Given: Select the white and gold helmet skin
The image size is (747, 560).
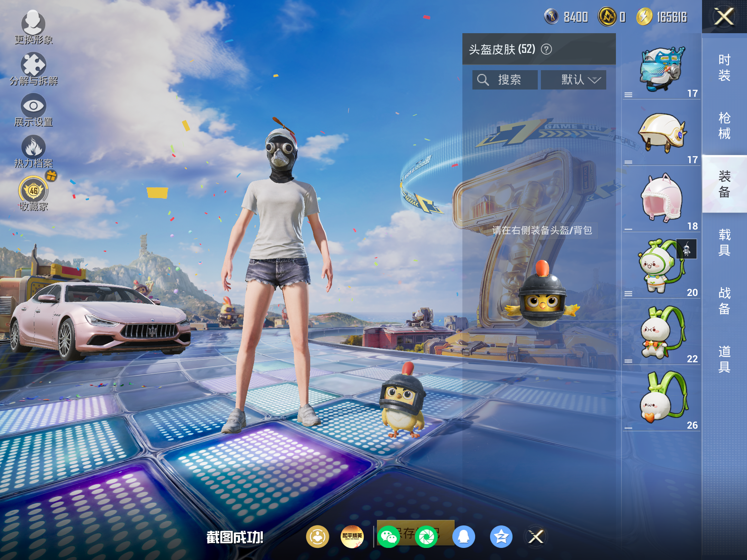Looking at the screenshot, I should pyautogui.click(x=662, y=133).
